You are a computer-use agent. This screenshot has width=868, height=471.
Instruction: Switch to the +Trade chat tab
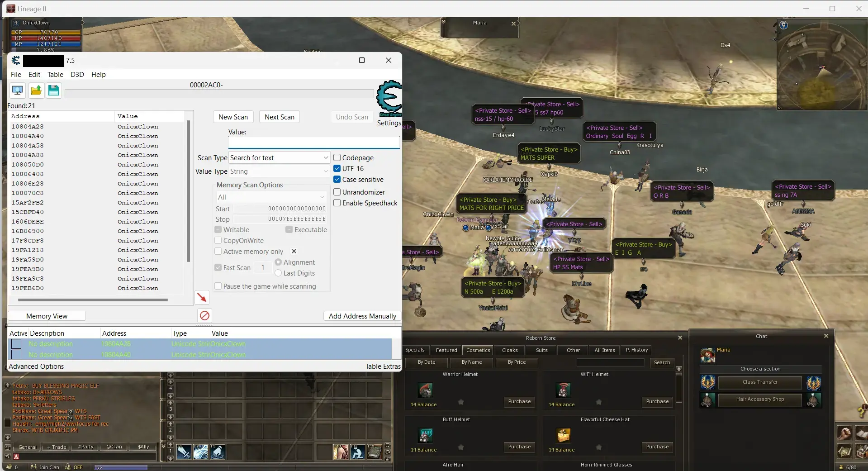pos(57,447)
